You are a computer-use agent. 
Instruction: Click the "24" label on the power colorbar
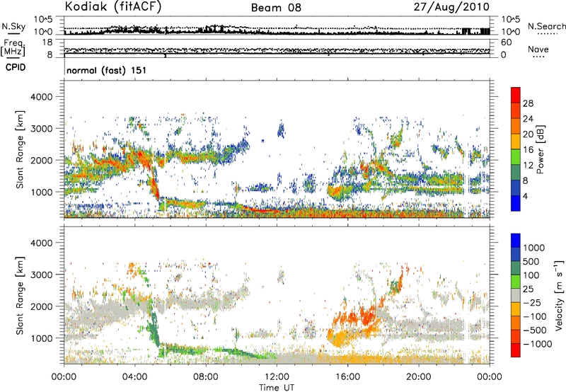click(x=528, y=119)
